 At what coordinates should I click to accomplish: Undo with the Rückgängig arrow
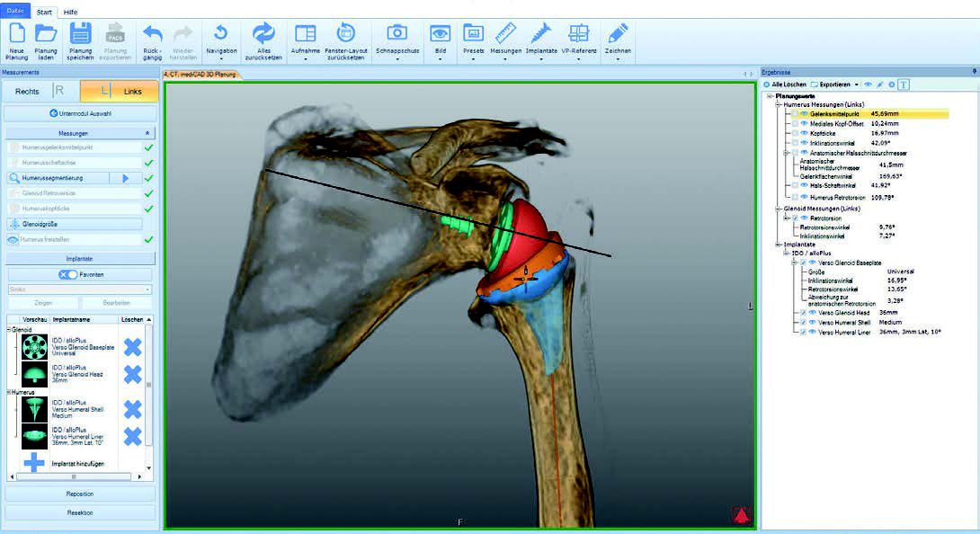pyautogui.click(x=152, y=33)
